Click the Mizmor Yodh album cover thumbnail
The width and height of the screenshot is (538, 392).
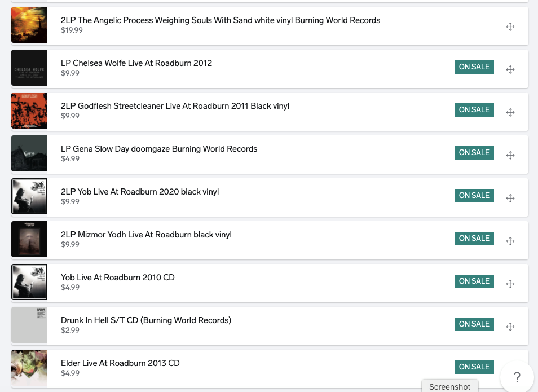tap(29, 239)
